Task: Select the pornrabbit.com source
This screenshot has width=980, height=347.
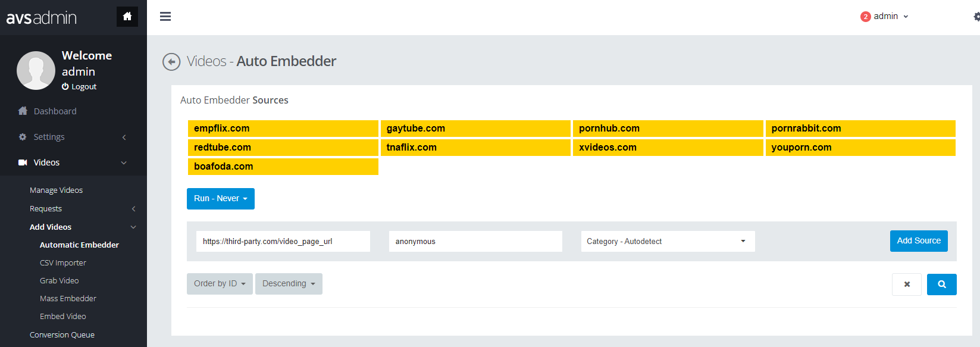Action: [x=860, y=129]
